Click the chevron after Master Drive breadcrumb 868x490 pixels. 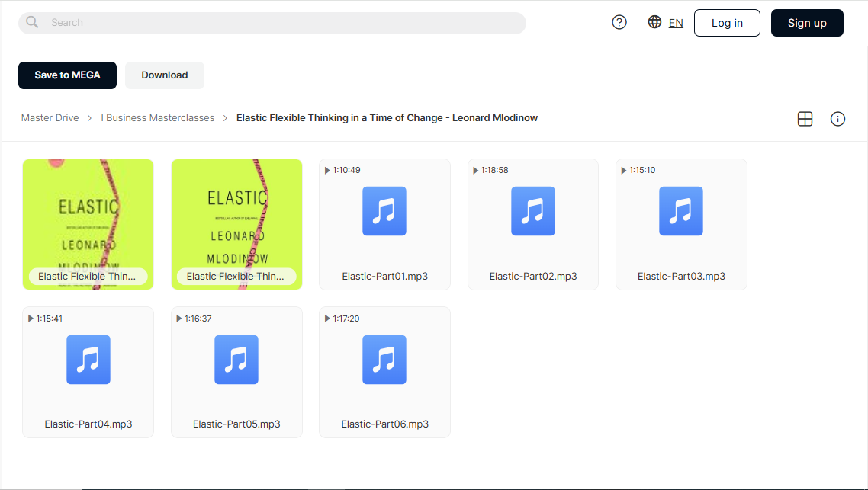[90, 118]
